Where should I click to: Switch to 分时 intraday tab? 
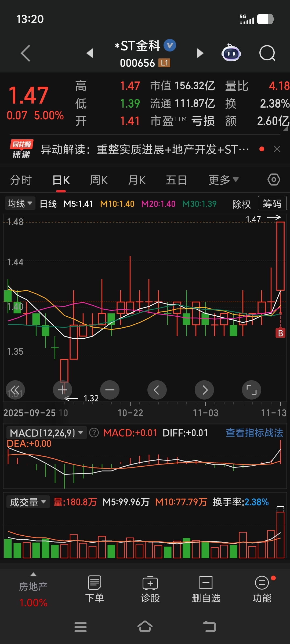tap(21, 180)
